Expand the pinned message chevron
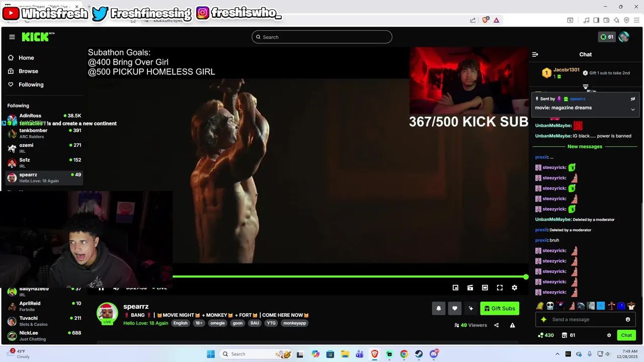This screenshot has width=644, height=362. (x=633, y=109)
